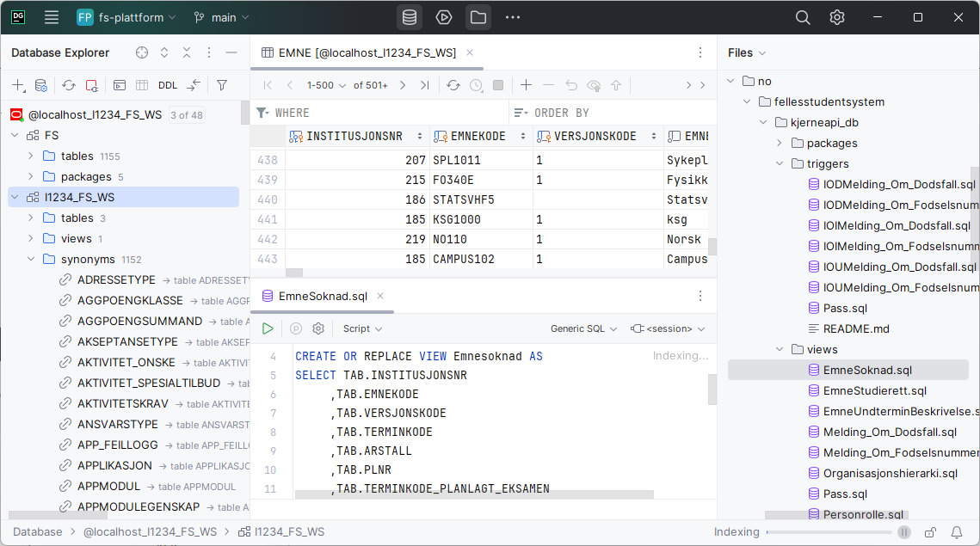Open the DDL view for the selected object
The width and height of the screenshot is (980, 546).
tap(165, 85)
